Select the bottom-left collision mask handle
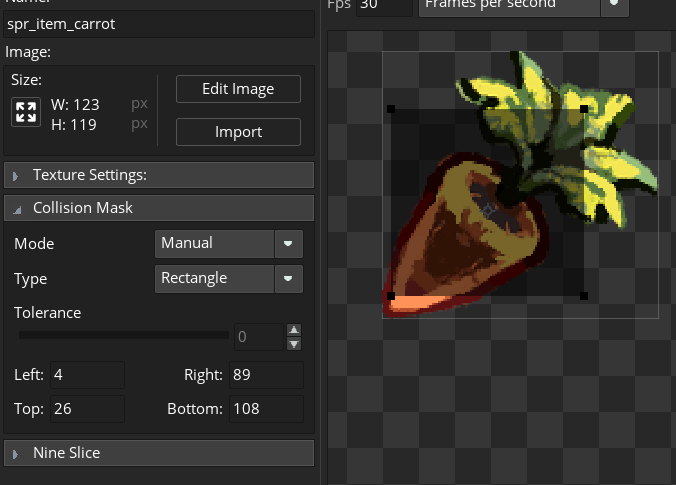 pyautogui.click(x=391, y=296)
